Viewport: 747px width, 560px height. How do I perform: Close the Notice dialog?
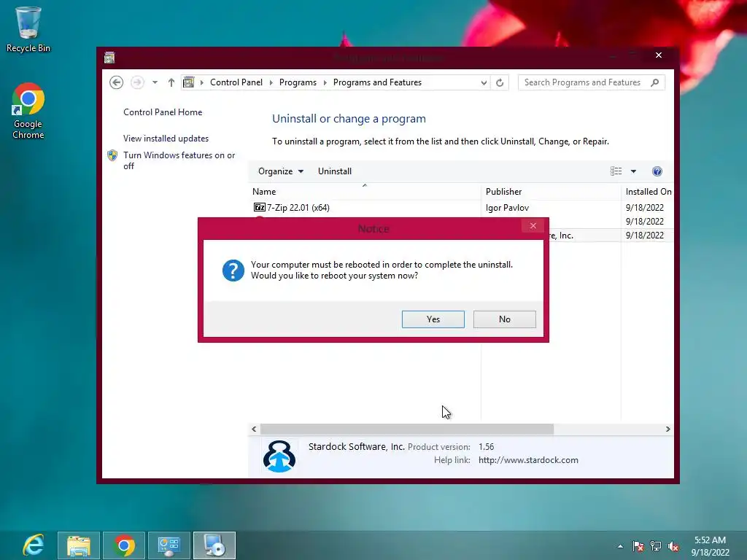tap(533, 226)
